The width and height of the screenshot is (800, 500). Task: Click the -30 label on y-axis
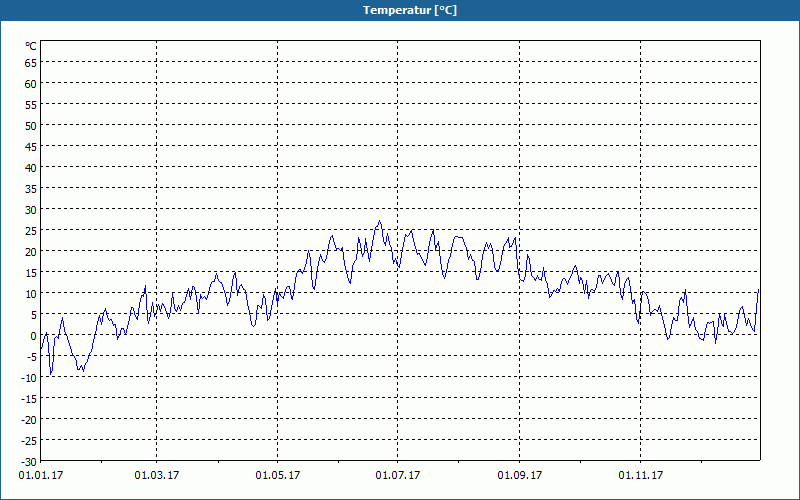coord(29,462)
